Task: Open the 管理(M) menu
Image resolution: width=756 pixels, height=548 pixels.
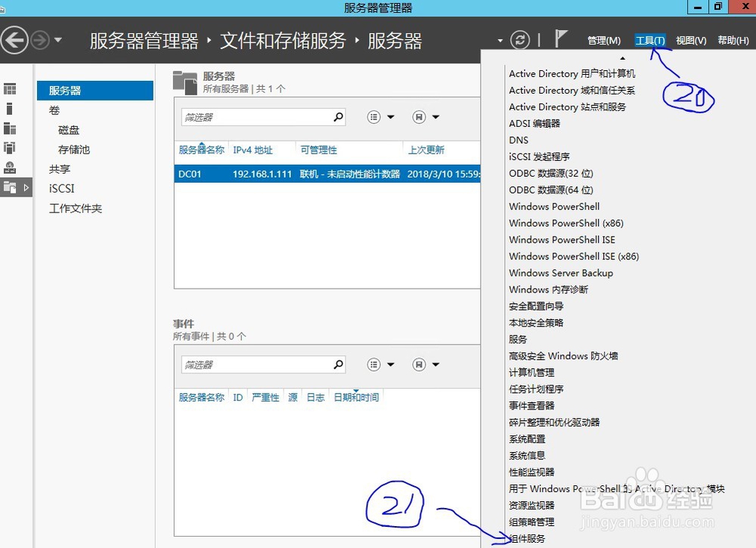Action: (603, 40)
